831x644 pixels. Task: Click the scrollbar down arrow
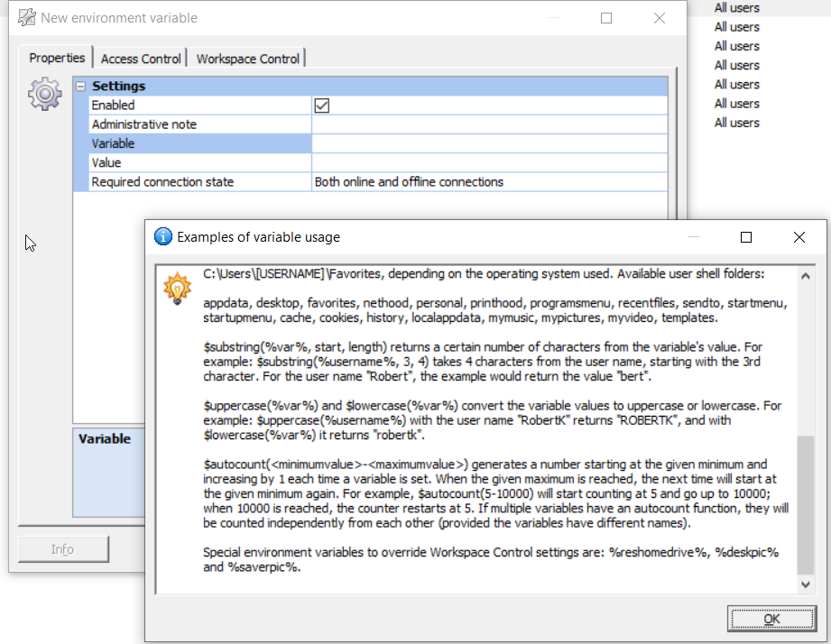(807, 585)
